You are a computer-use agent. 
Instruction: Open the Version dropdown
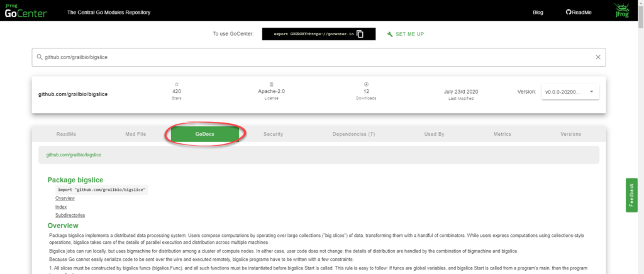(x=570, y=92)
